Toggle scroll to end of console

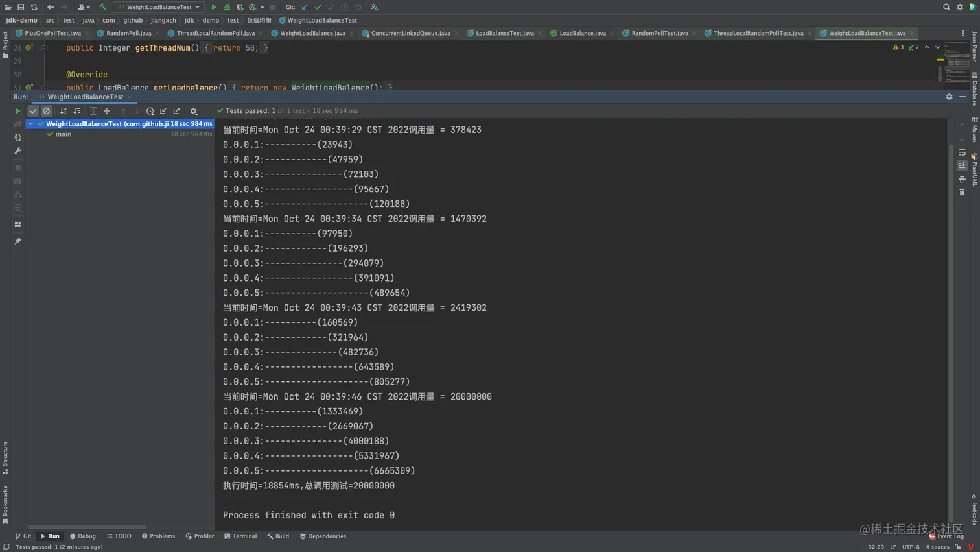tap(962, 165)
